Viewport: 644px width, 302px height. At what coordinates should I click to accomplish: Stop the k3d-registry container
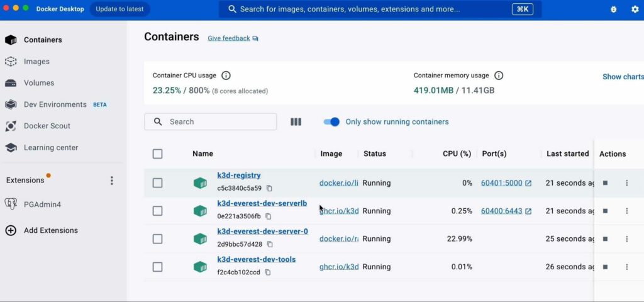[x=605, y=183]
